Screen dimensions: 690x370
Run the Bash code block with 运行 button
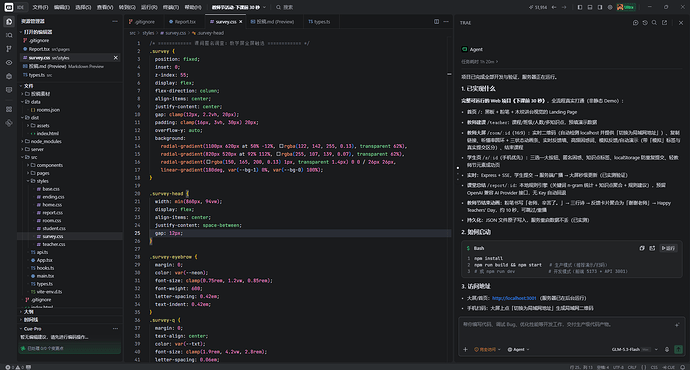click(668, 248)
